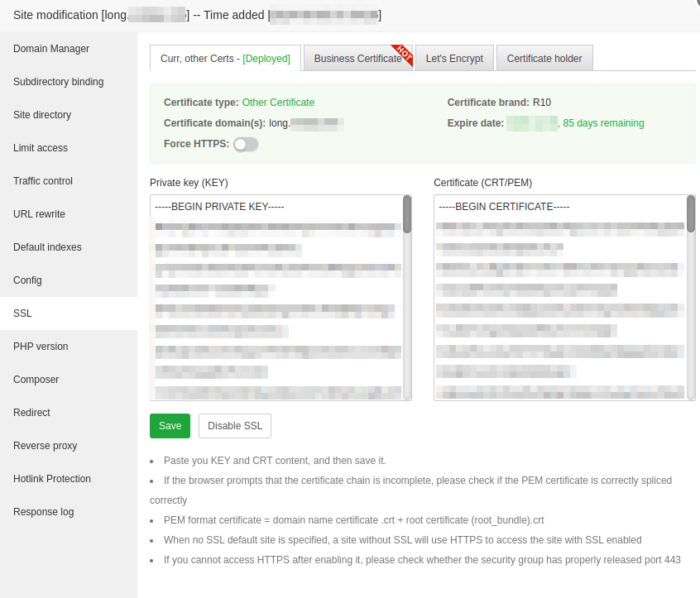The width and height of the screenshot is (700, 598).
Task: Click the green Save button
Action: 170,426
